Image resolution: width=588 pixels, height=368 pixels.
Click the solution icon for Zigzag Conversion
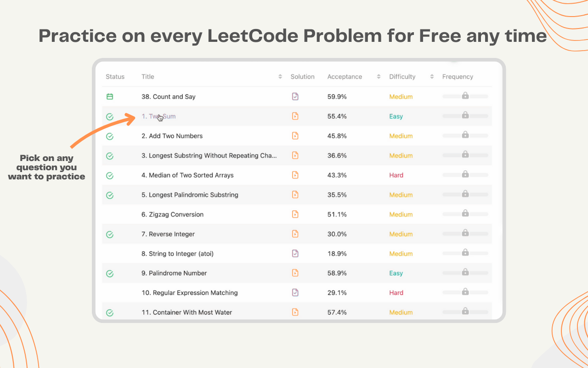[295, 214]
